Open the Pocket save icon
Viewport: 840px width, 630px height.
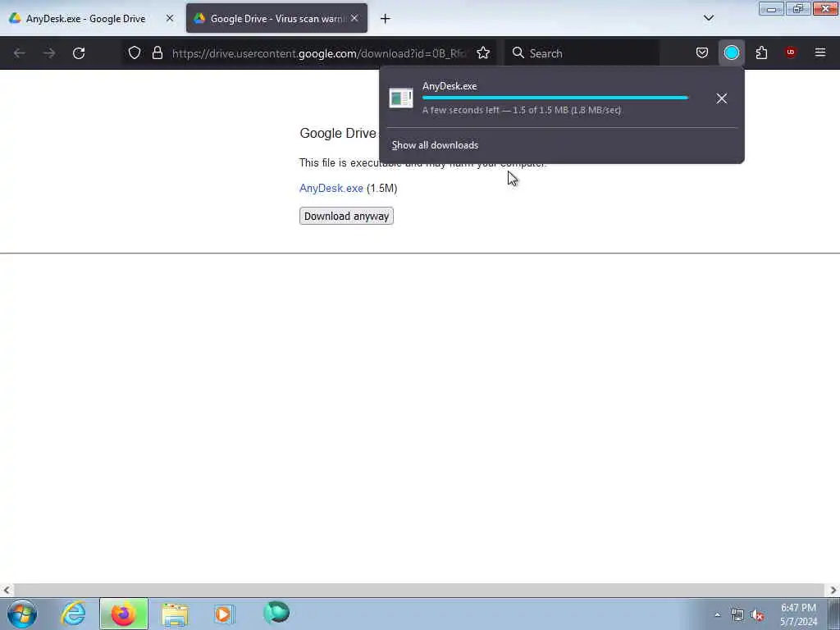click(702, 53)
